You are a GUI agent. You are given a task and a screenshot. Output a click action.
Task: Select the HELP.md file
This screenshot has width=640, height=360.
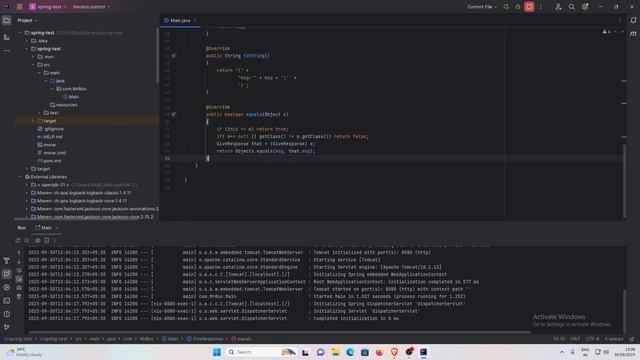50,137
